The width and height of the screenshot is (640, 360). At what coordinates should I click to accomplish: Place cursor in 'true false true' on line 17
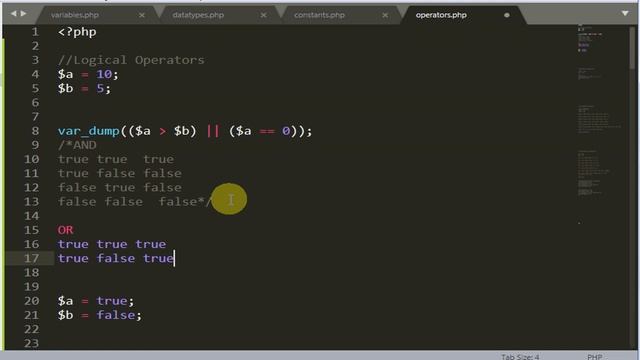coord(116,258)
